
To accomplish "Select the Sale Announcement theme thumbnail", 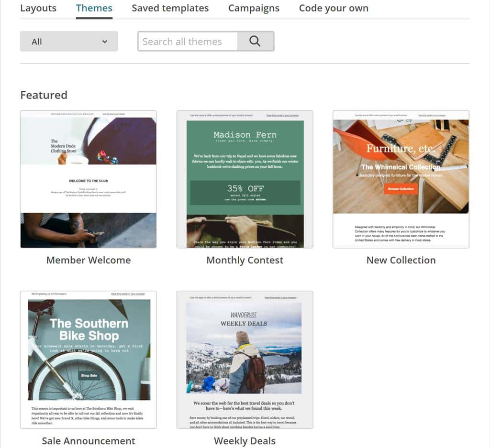I will 89,360.
